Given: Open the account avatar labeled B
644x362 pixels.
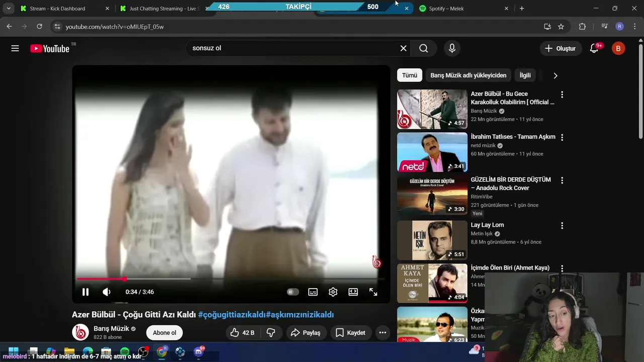Looking at the screenshot, I should [618, 48].
